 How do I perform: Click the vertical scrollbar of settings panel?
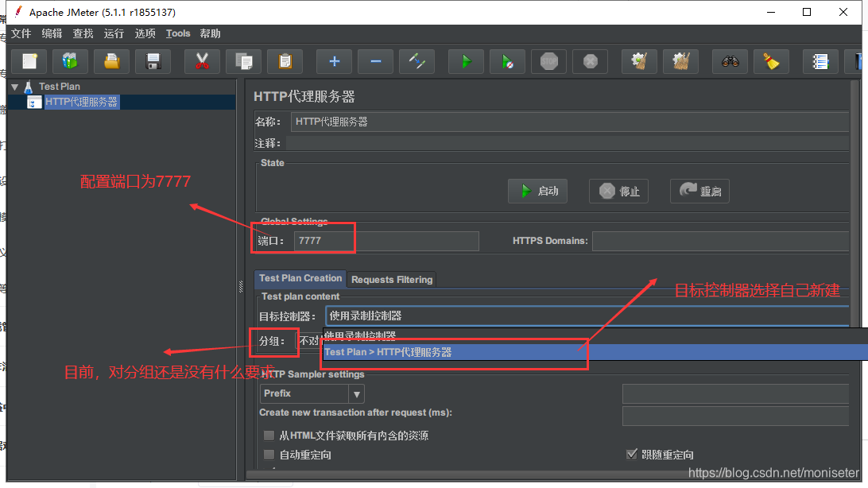click(855, 274)
